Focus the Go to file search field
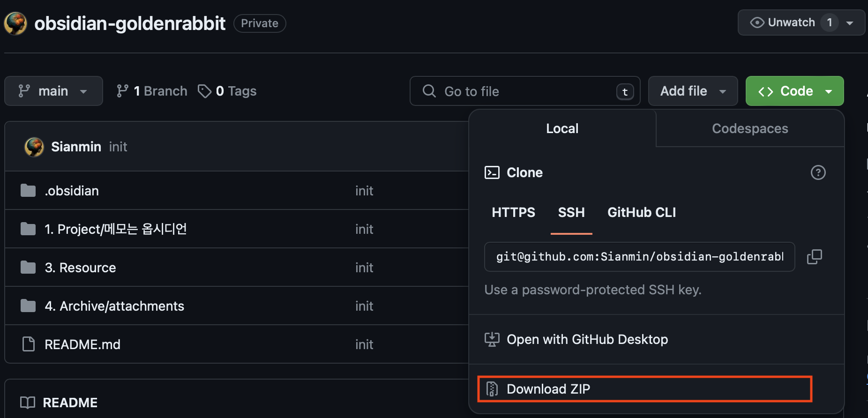 [x=525, y=91]
